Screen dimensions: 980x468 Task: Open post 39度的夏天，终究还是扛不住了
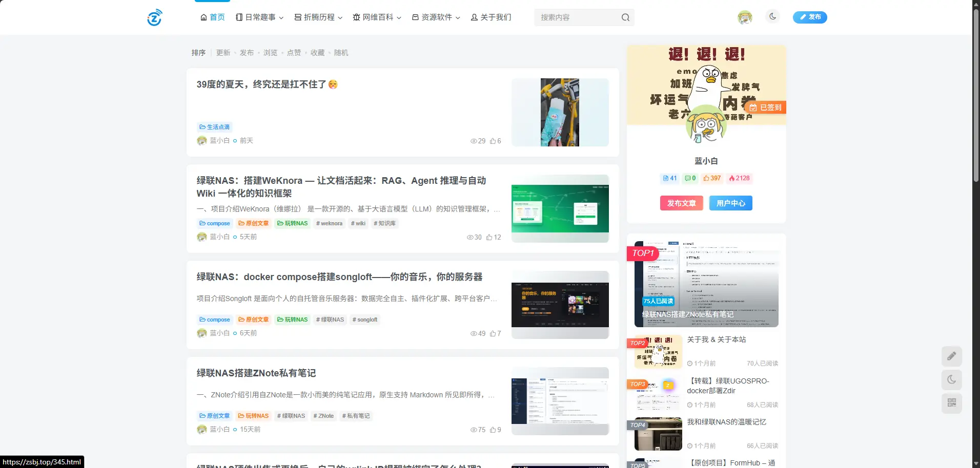(x=267, y=84)
